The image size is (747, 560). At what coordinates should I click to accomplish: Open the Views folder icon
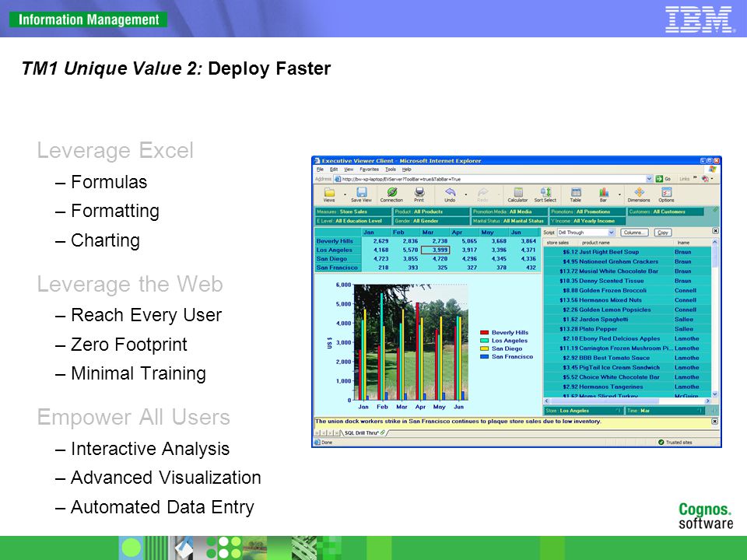(x=329, y=192)
